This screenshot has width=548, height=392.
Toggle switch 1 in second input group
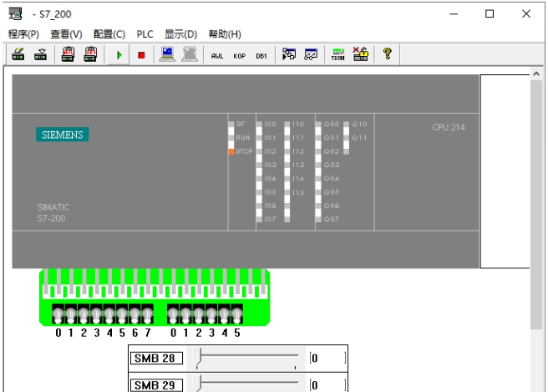click(x=185, y=314)
